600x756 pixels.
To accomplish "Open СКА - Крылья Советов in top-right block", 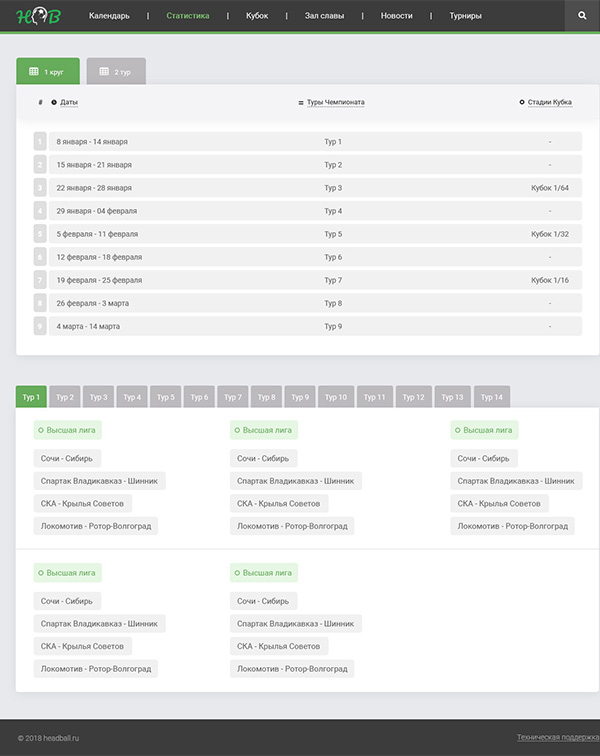I will click(x=499, y=503).
